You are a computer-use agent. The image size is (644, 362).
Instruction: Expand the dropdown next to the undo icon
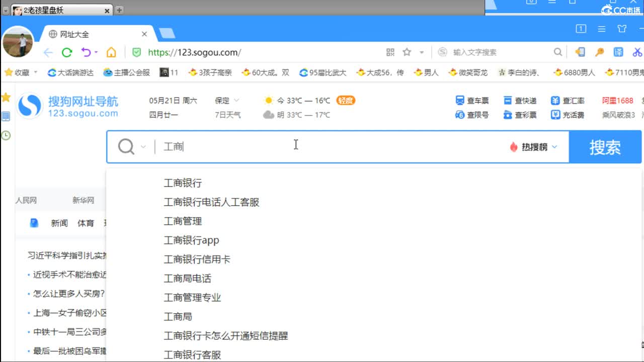tap(96, 52)
